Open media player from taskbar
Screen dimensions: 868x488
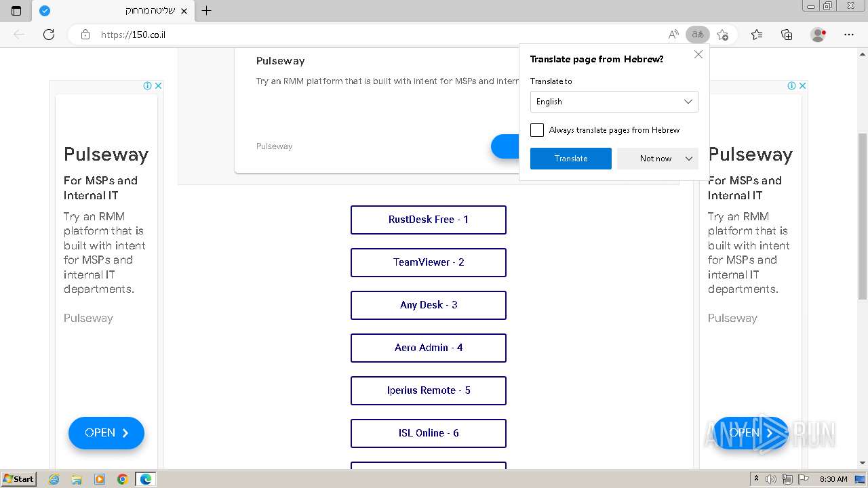coord(100,479)
